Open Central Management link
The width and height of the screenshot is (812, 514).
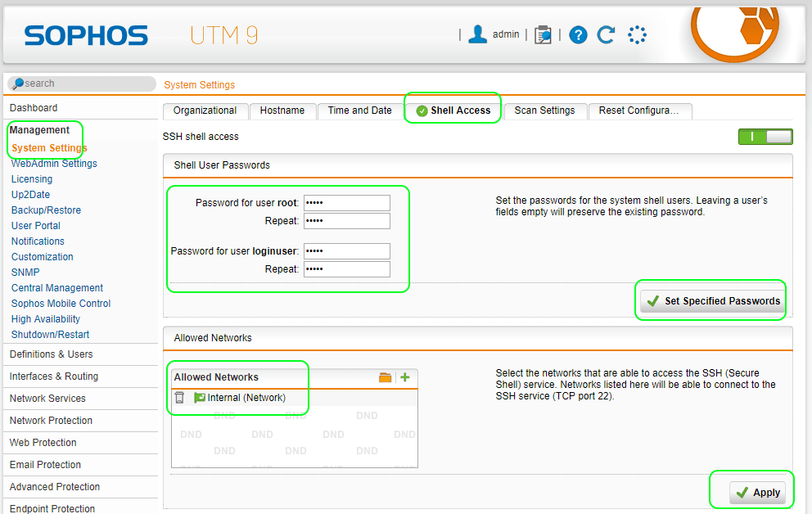[x=57, y=288]
